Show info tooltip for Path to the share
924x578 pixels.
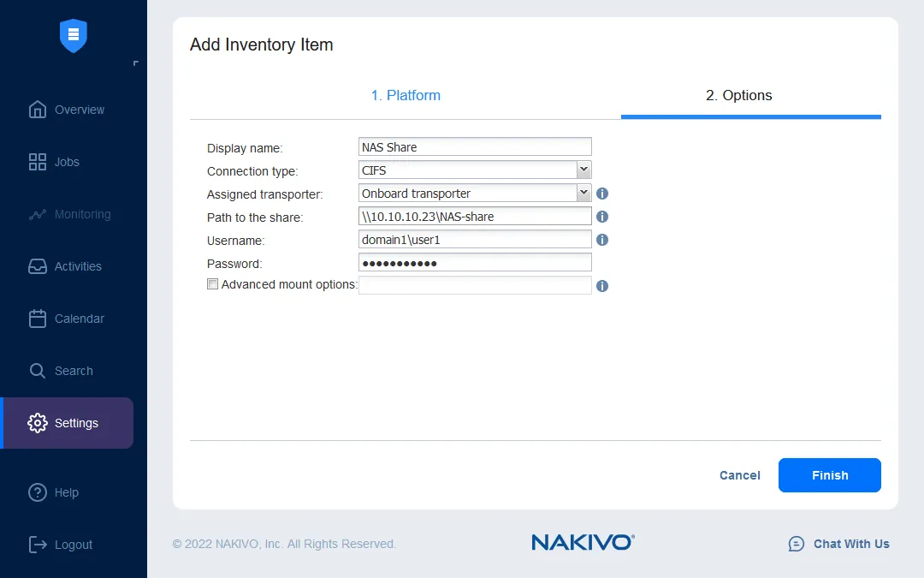602,217
